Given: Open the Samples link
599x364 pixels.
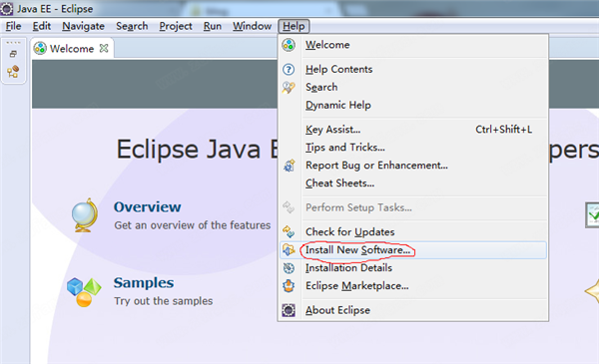Looking at the screenshot, I should coord(144,283).
